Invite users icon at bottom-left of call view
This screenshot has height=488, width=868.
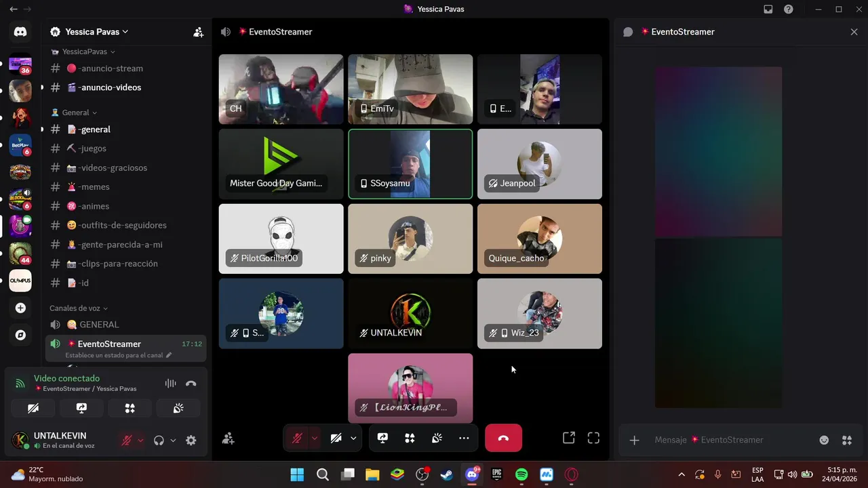(x=229, y=439)
